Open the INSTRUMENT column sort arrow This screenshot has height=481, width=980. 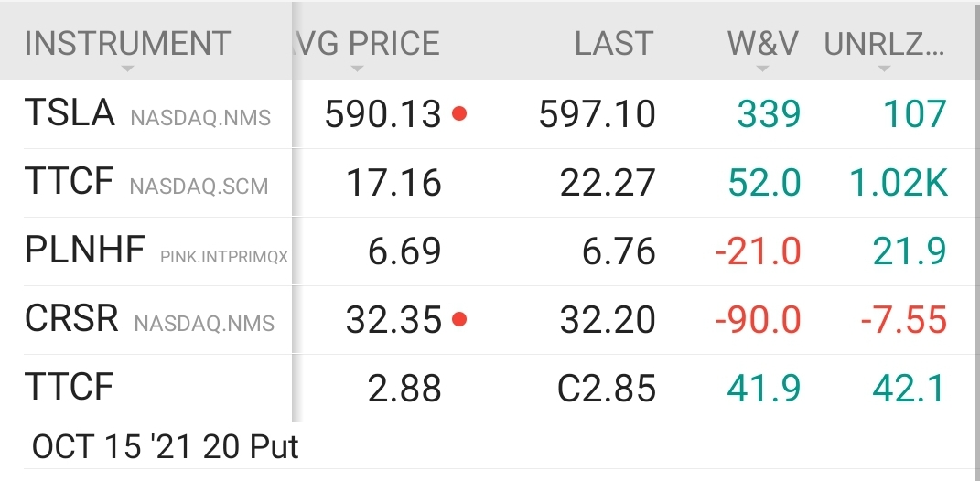point(127,69)
